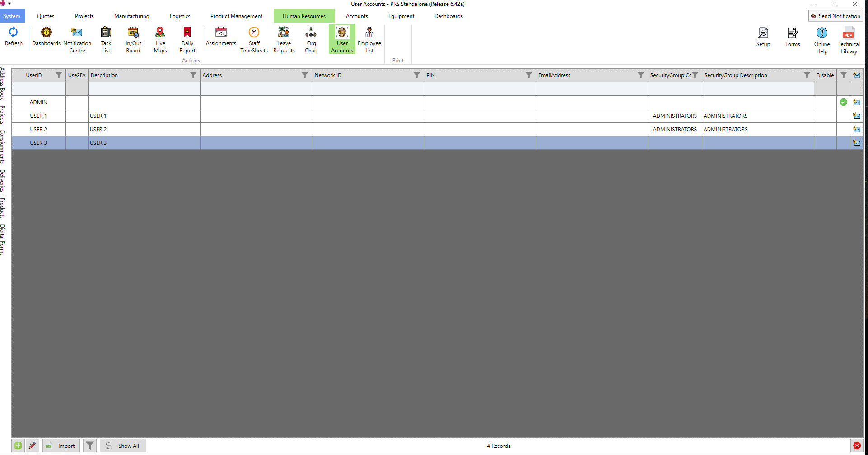This screenshot has height=455, width=868.
Task: Click the Description filter row input
Action: click(x=144, y=89)
